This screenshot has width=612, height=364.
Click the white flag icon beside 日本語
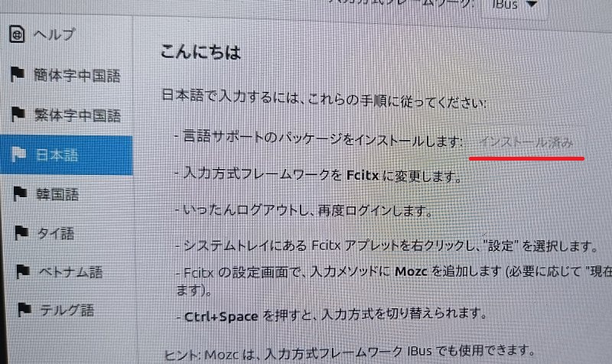(x=18, y=154)
